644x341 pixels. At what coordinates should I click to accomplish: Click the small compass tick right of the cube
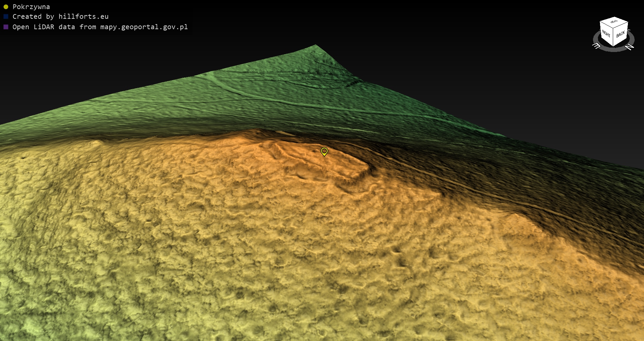[x=629, y=30]
